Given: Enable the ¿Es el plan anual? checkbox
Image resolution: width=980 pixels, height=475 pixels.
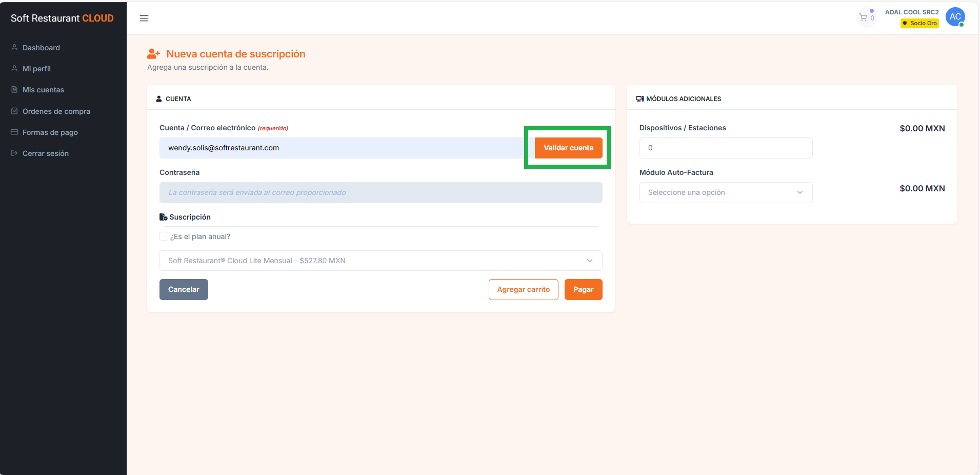Looking at the screenshot, I should 164,236.
